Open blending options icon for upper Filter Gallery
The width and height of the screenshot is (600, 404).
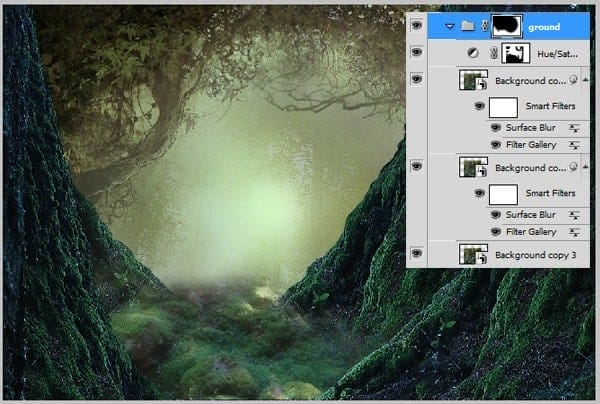point(574,145)
